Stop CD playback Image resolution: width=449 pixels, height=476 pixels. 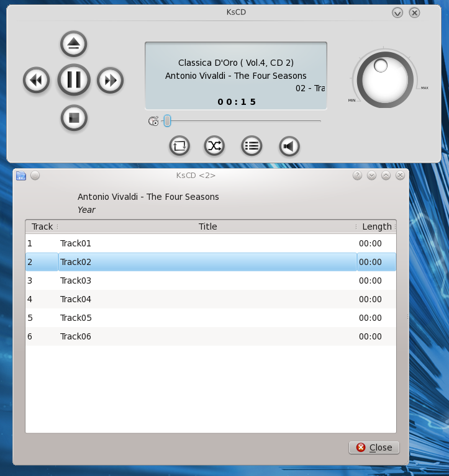(x=74, y=118)
